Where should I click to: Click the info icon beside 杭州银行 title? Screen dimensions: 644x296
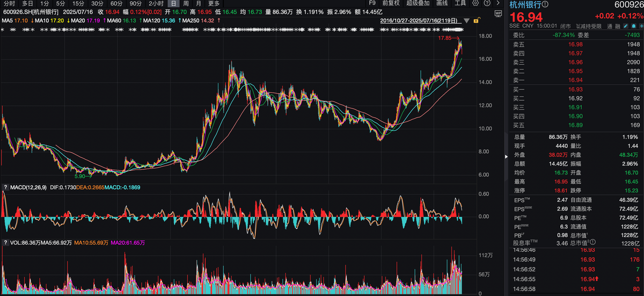544,4
